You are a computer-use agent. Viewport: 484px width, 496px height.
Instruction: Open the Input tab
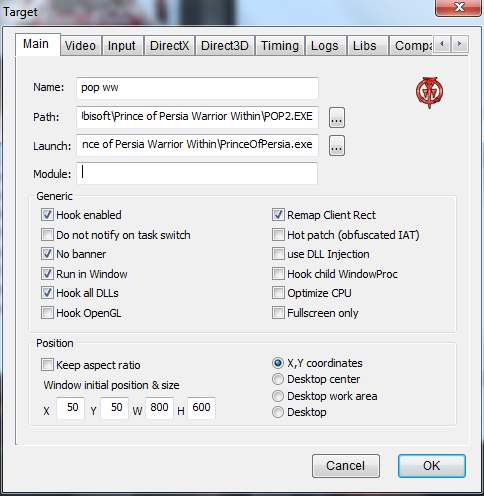point(122,46)
